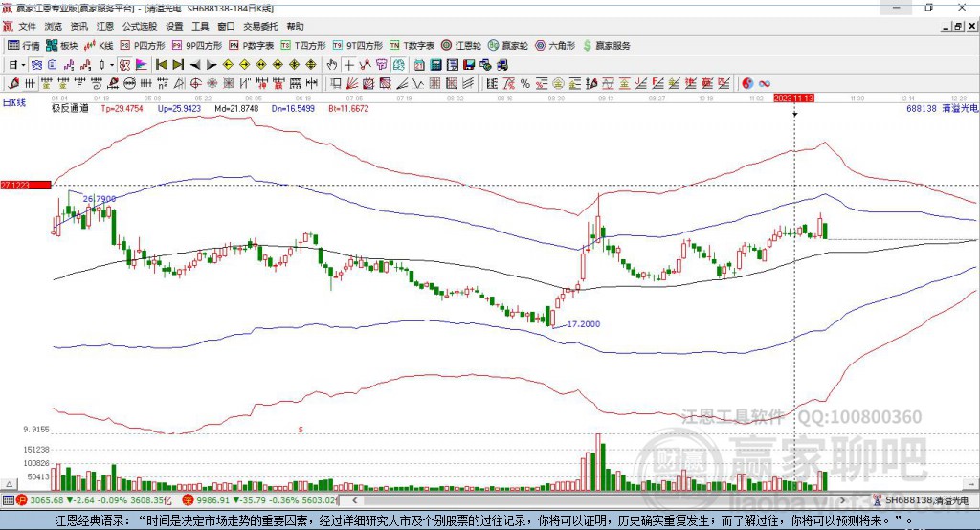This screenshot has height=530, width=980.
Task: Jump to the first bar icon
Action: (x=161, y=65)
